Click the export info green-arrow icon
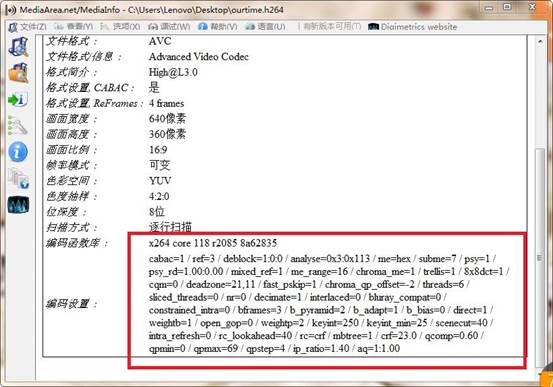The width and height of the screenshot is (553, 387). [18, 99]
